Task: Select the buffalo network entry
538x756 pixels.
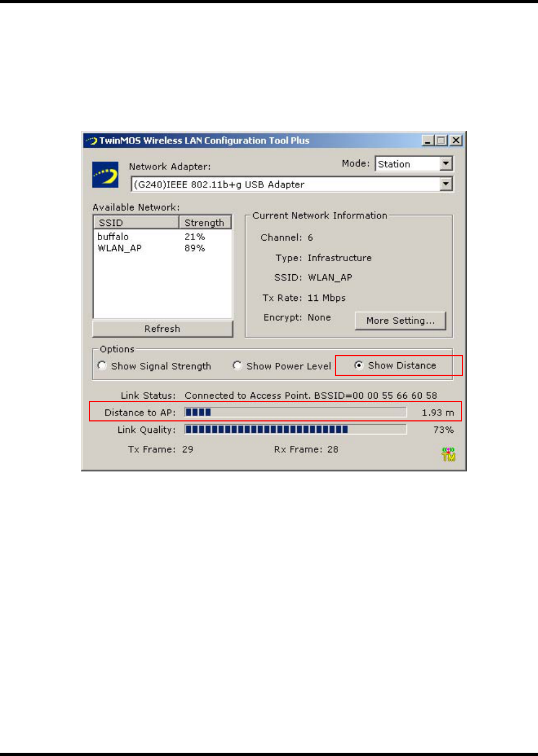Action: coord(113,237)
